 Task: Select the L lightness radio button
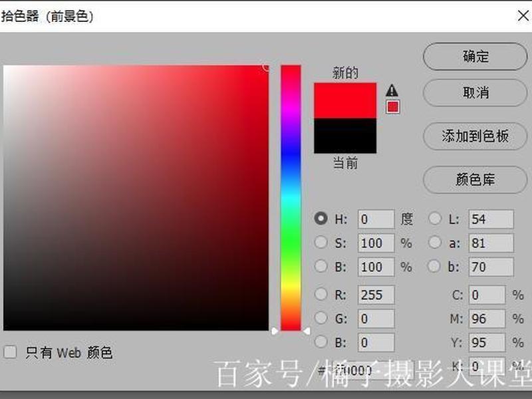[434, 218]
